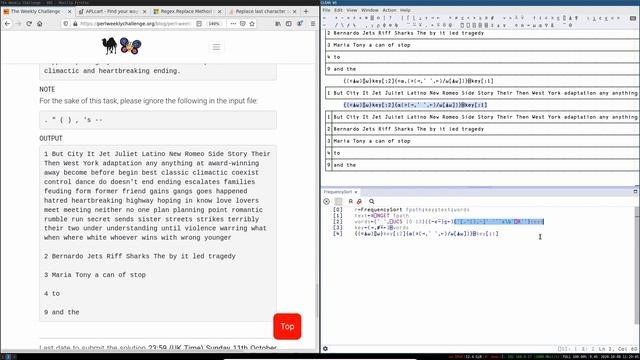640x360 pixels.
Task: Click line [1] text NGET code
Action: (x=382, y=216)
